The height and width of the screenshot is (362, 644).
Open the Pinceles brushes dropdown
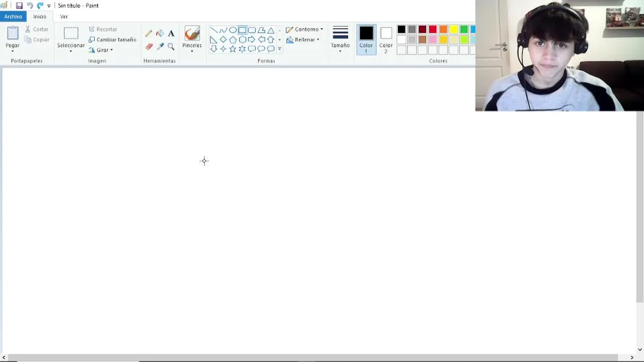click(x=192, y=51)
